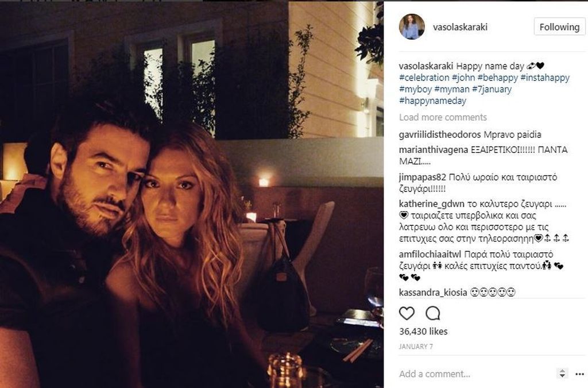588x388 pixels.
Task: Open the #myboy hashtag
Action: coord(415,89)
